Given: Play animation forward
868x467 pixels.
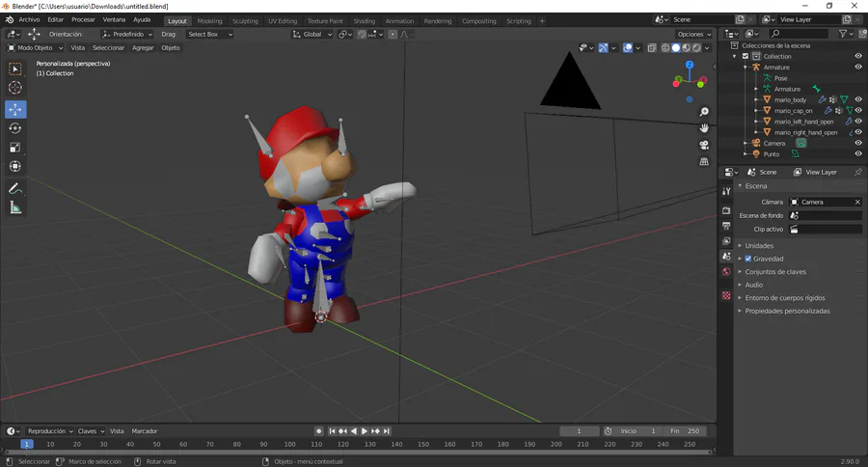Looking at the screenshot, I should [x=365, y=431].
